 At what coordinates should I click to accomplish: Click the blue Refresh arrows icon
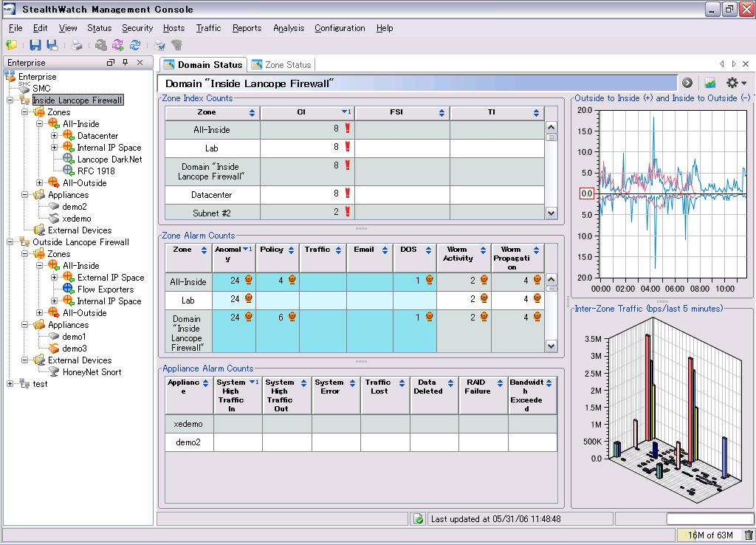click(135, 45)
